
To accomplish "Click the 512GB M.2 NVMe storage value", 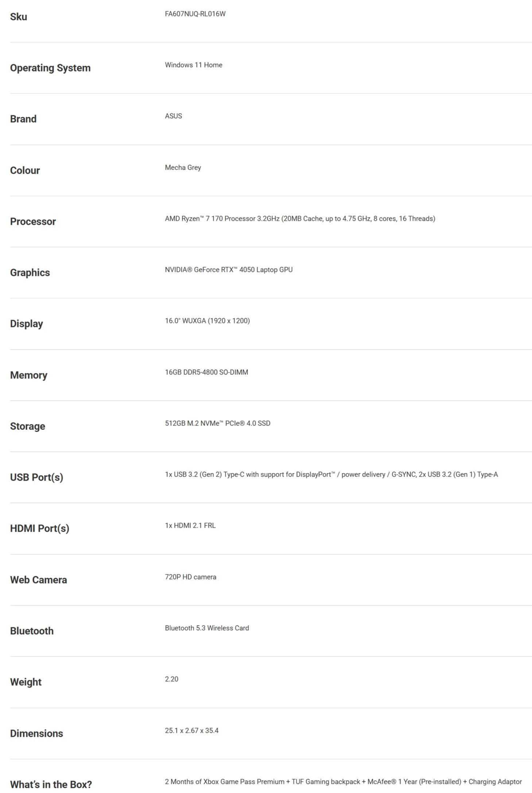I will pyautogui.click(x=218, y=423).
